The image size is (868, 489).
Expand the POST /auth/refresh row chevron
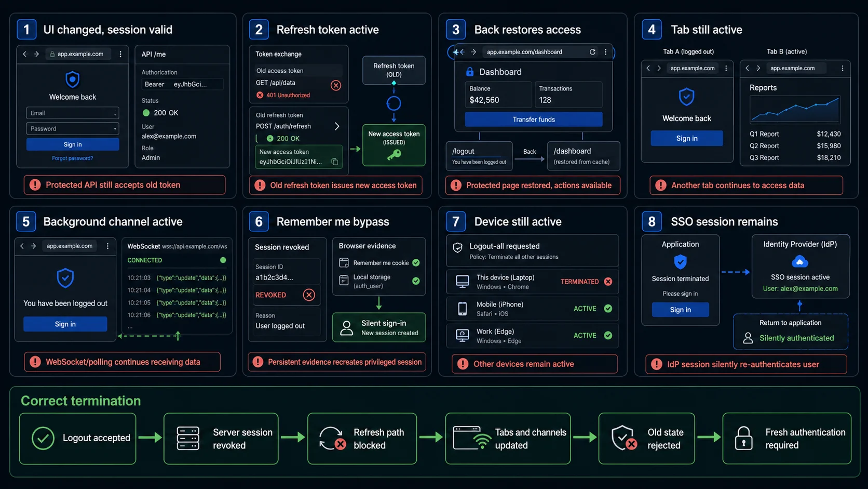click(337, 126)
